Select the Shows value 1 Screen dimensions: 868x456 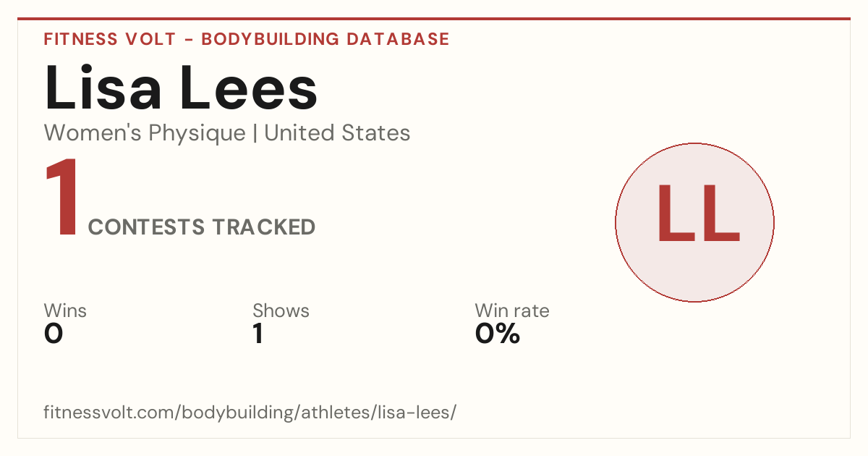coord(258,334)
